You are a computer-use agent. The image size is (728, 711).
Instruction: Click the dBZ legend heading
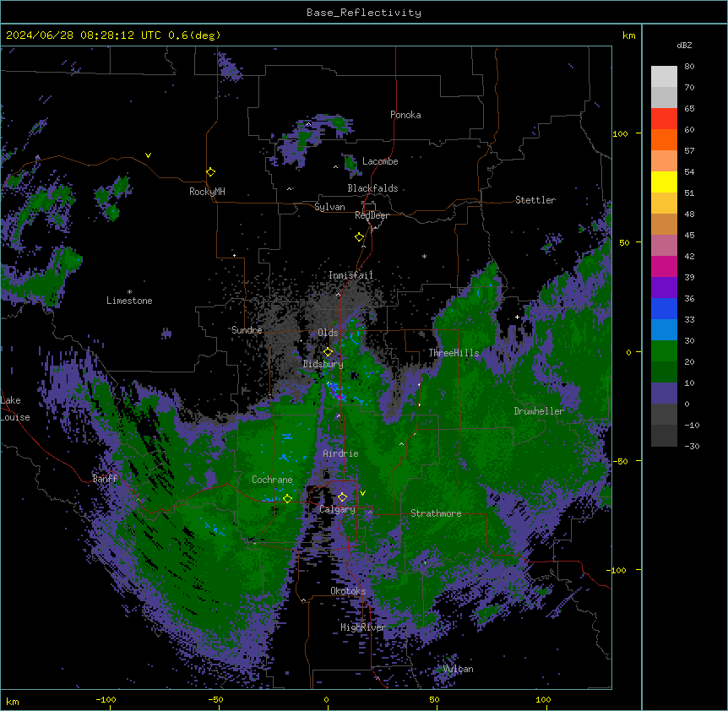click(684, 46)
